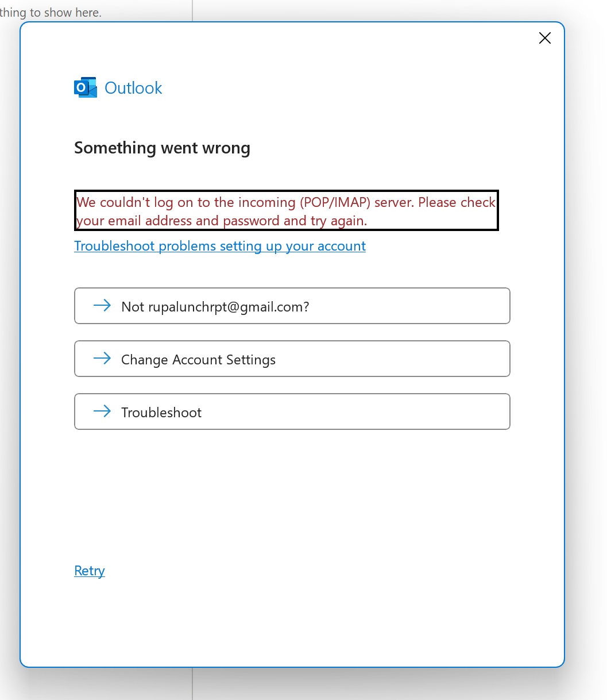Open Change Account Settings
The width and height of the screenshot is (607, 700).
(292, 359)
